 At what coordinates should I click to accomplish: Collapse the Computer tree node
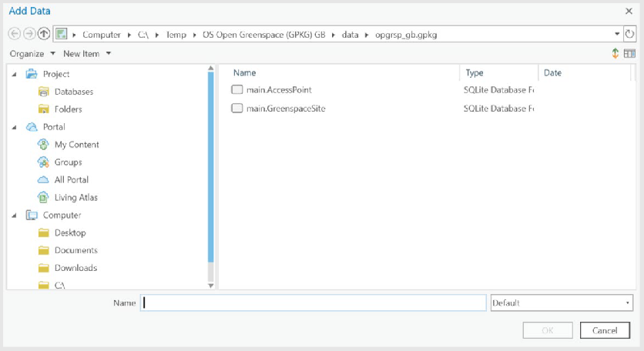pyautogui.click(x=15, y=216)
